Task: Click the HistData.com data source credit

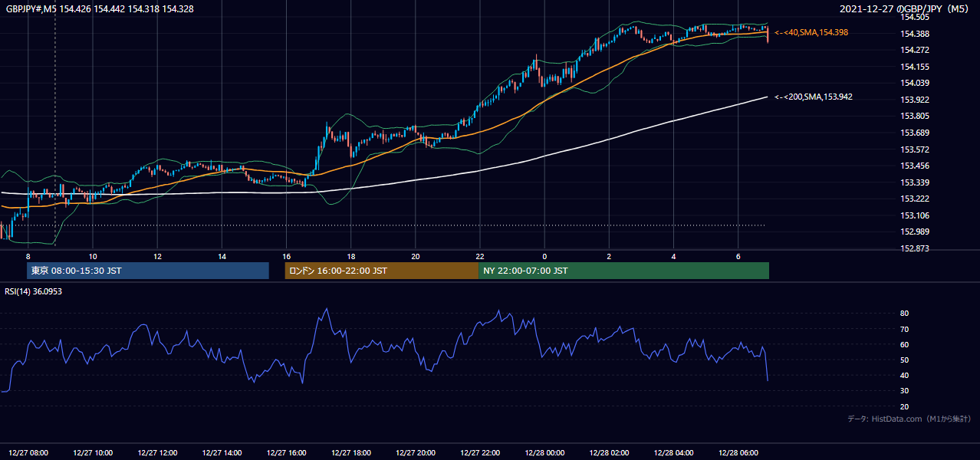Action: click(909, 419)
